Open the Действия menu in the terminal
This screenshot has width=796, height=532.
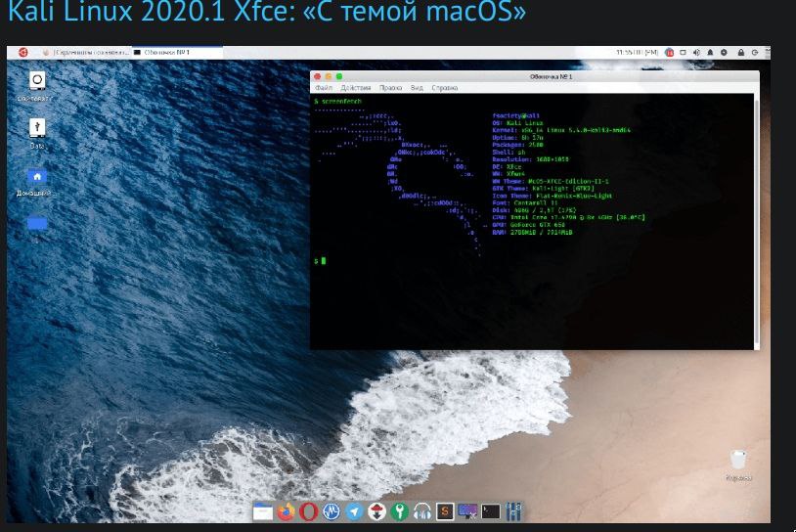tap(355, 88)
